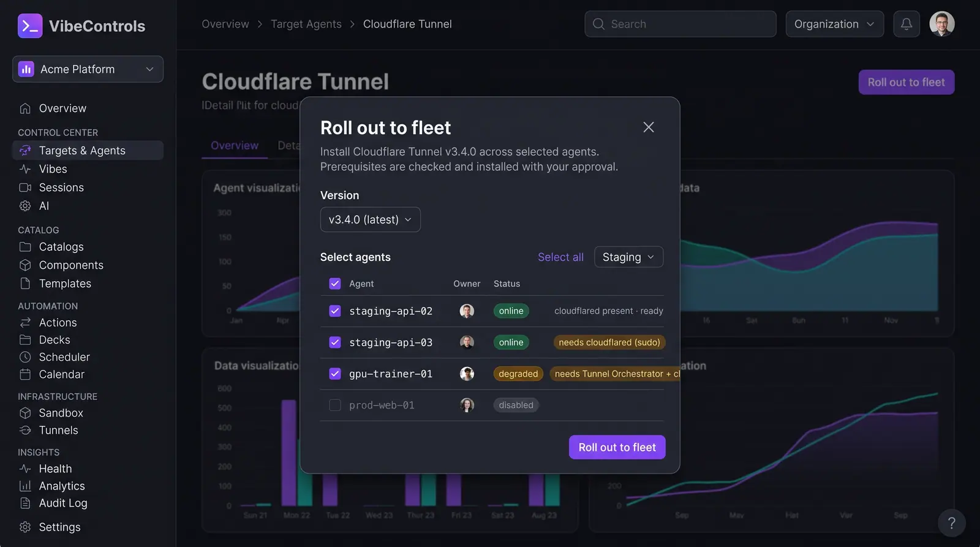This screenshot has width=980, height=547.
Task: Click the Vibes pulse icon
Action: (x=25, y=169)
